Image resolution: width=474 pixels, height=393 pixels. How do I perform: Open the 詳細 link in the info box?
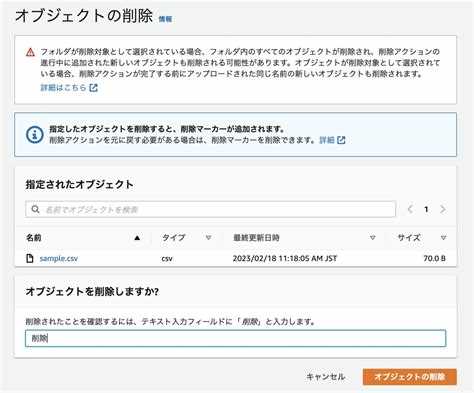point(327,140)
